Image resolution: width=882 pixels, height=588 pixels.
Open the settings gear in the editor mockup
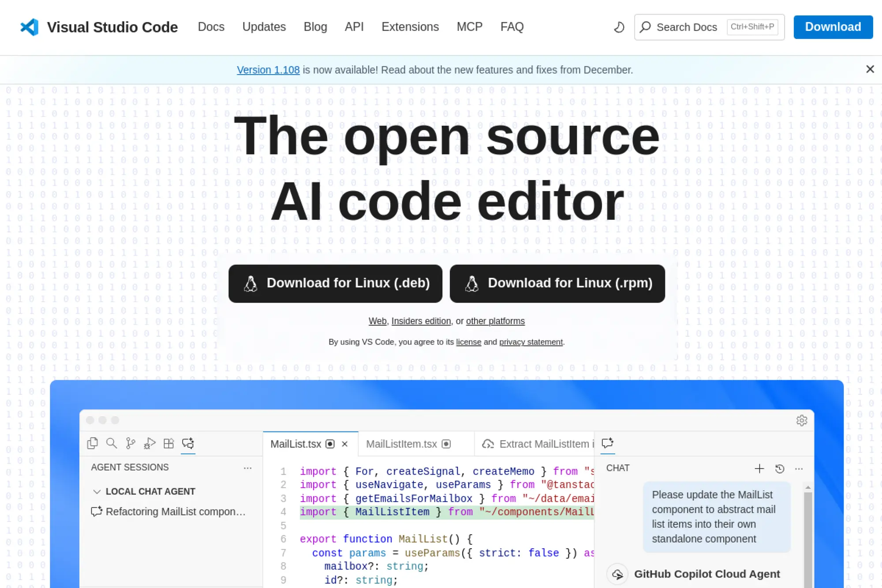click(802, 420)
